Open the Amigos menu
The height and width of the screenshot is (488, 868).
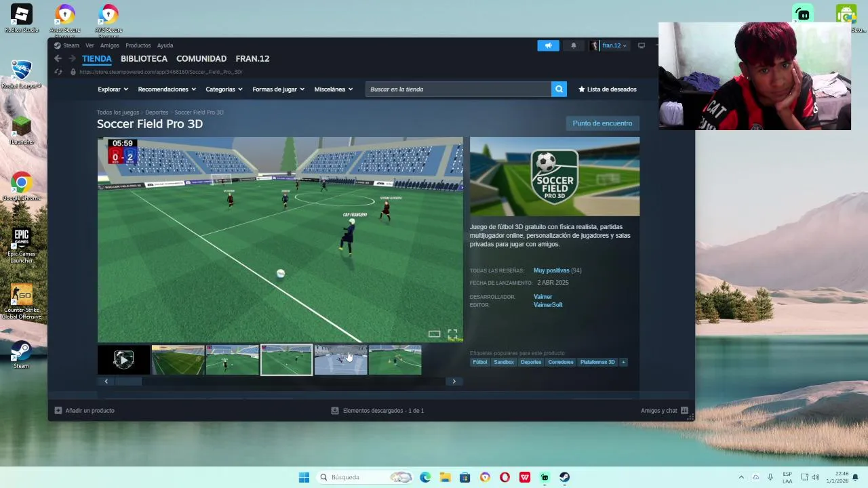click(109, 45)
